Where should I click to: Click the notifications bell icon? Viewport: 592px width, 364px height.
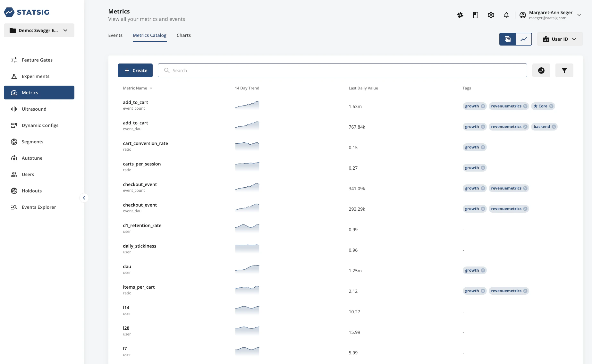[x=506, y=15]
